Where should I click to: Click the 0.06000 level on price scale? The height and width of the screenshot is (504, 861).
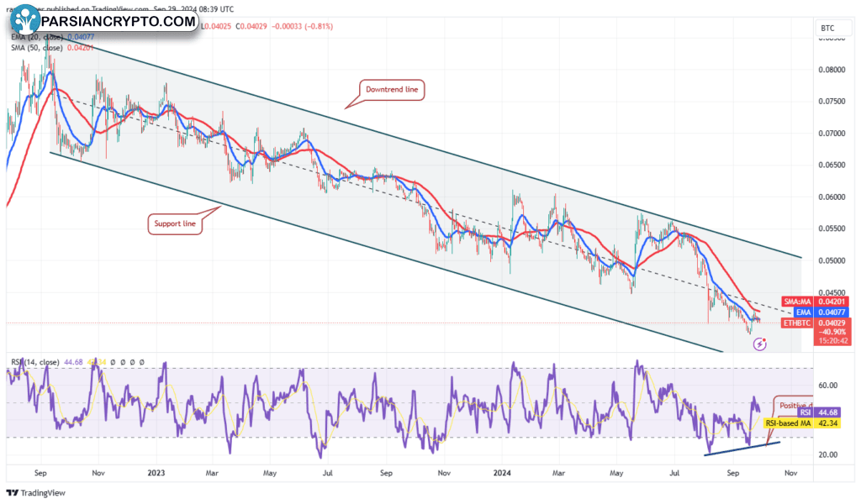coord(831,197)
